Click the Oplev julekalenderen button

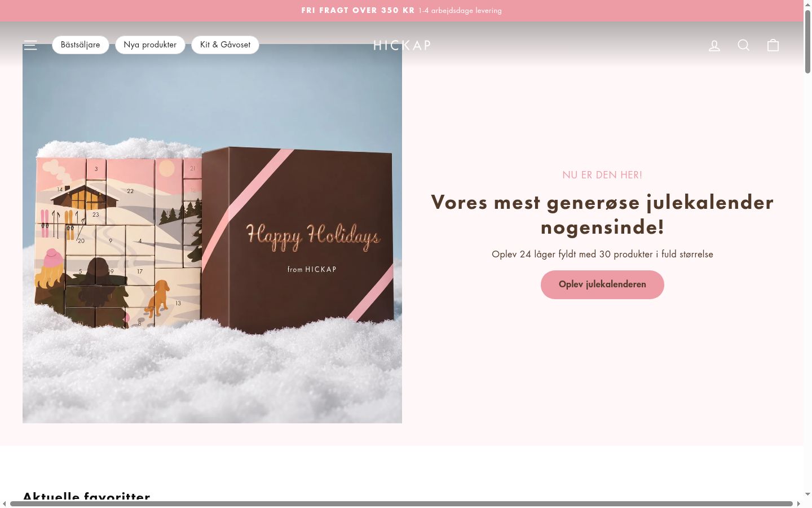coord(602,284)
